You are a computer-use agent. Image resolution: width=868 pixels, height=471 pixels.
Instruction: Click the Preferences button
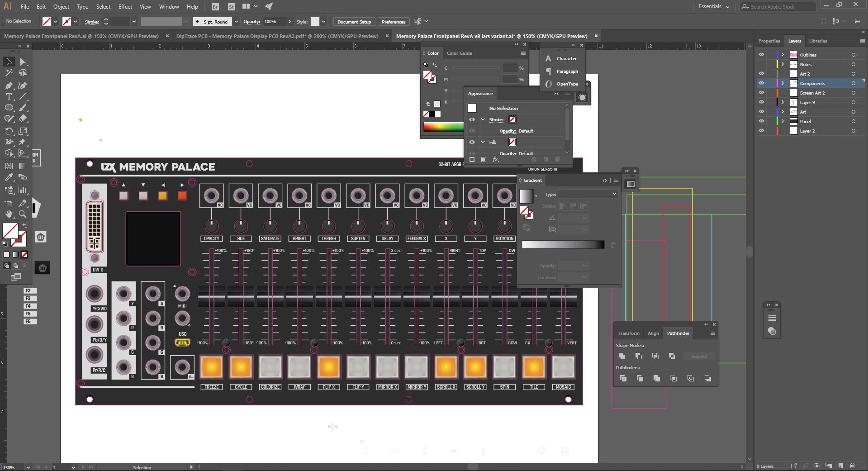point(394,22)
